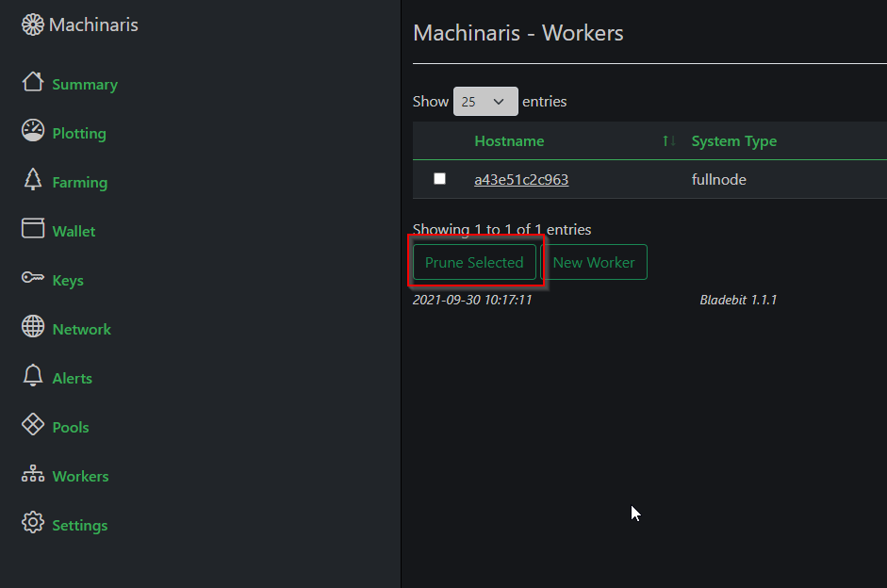Open the Alerts page
887x588 pixels.
[x=72, y=378]
